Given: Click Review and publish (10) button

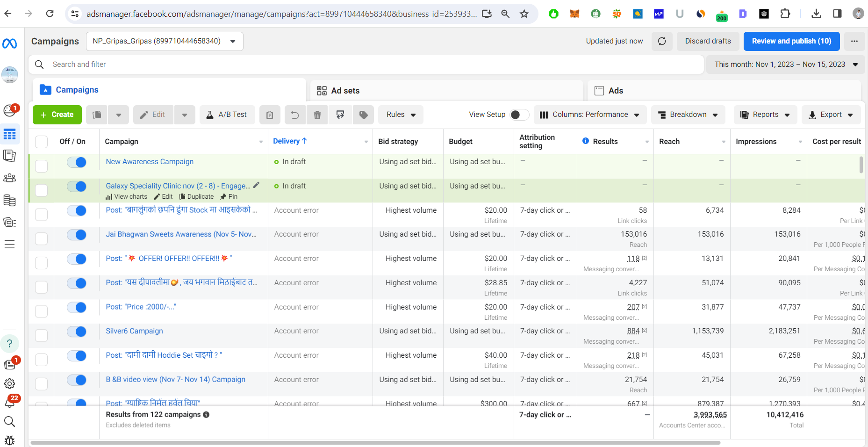Looking at the screenshot, I should pyautogui.click(x=791, y=41).
